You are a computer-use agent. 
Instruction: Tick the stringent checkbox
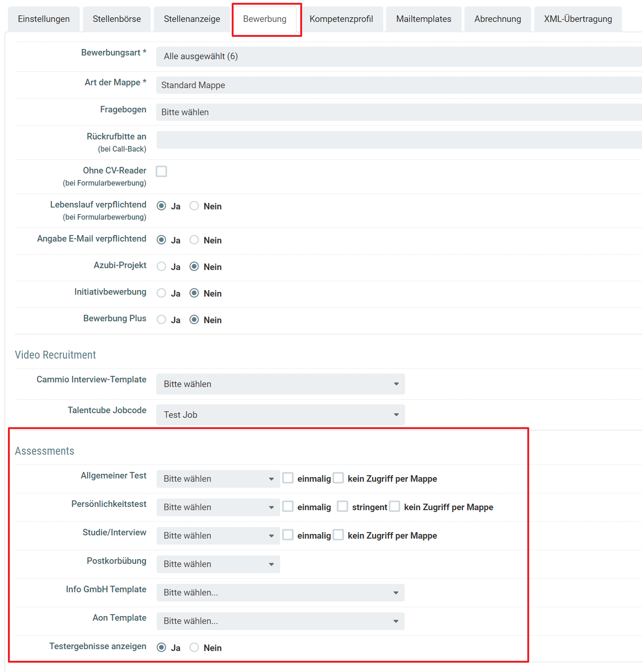pyautogui.click(x=343, y=506)
